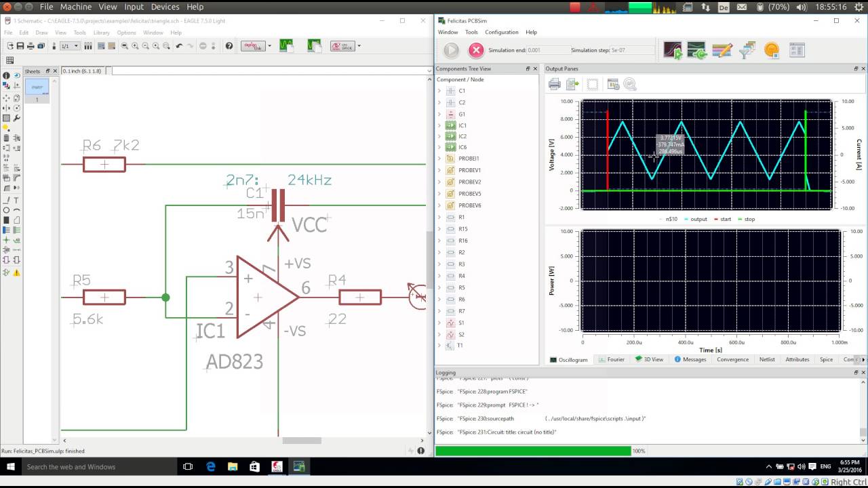
Task: Open Edge browser from Windows taskbar
Action: coord(211,466)
